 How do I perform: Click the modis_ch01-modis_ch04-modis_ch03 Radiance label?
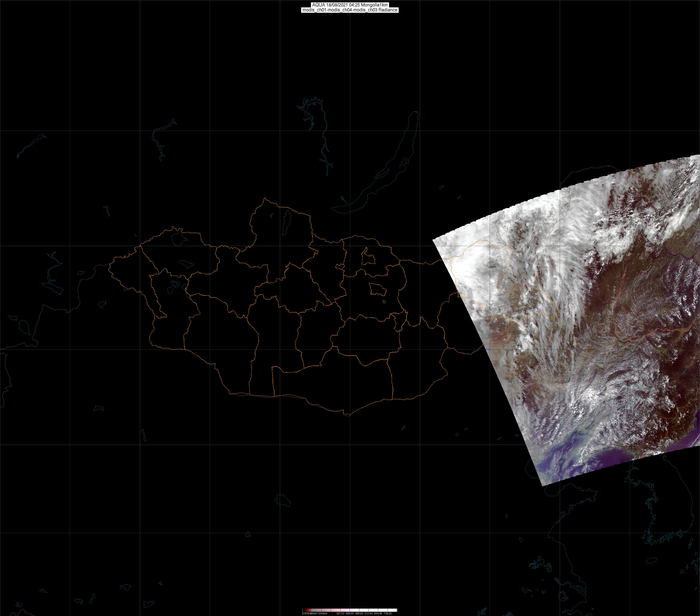tap(350, 10)
